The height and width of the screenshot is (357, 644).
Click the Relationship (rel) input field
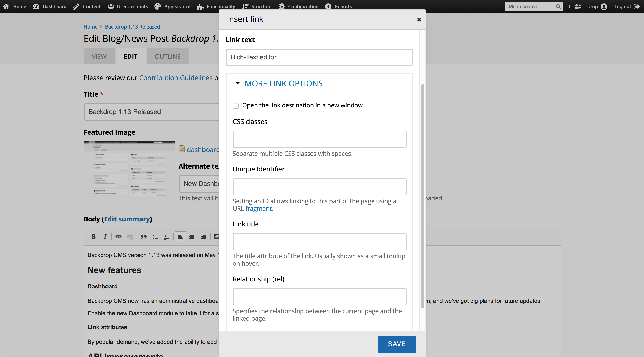[x=319, y=297]
